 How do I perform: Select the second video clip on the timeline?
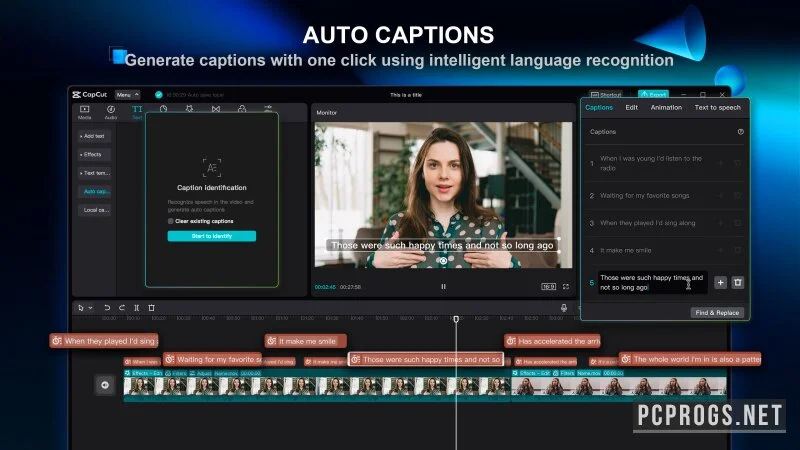tap(619, 386)
